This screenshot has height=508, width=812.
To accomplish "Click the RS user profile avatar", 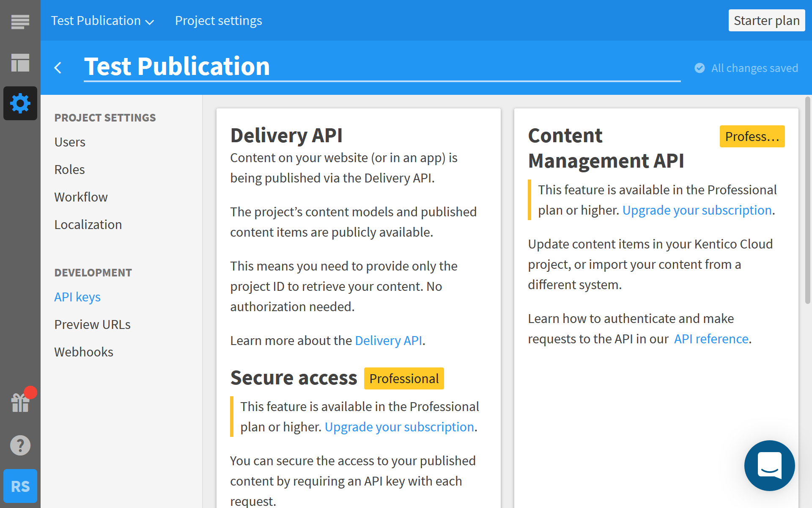I will (x=20, y=486).
